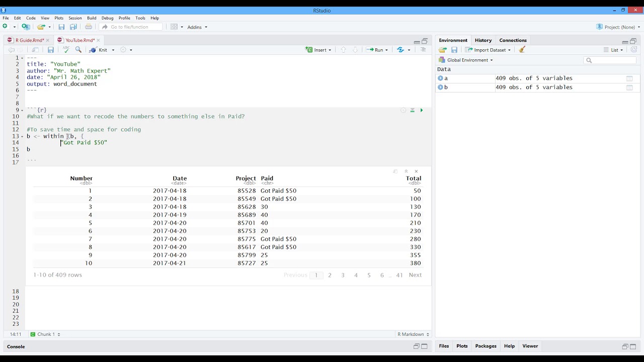Open the workspace panes layout icon
Screen dimensions: 644x362
point(174,27)
